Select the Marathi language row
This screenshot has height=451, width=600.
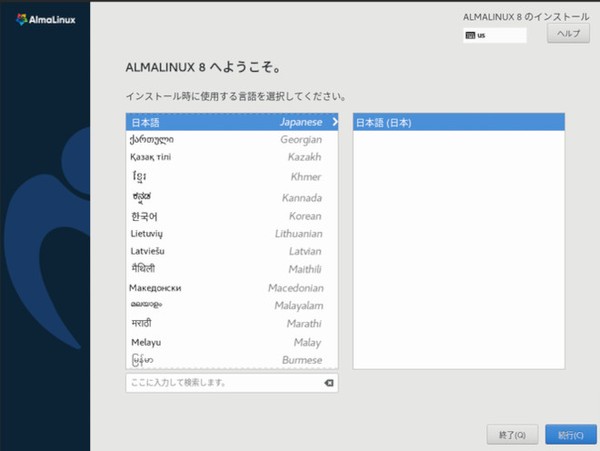coord(232,324)
